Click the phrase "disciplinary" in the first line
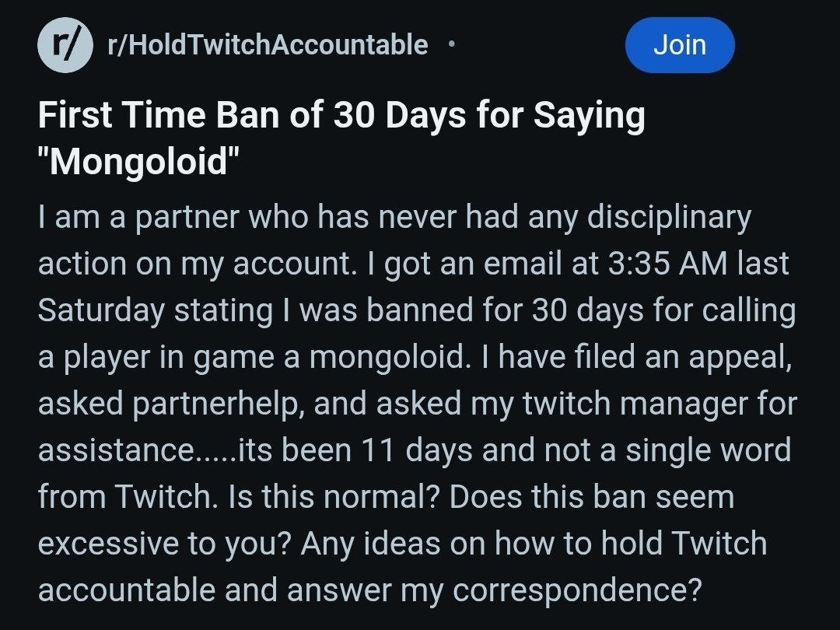Image resolution: width=840 pixels, height=630 pixels. coord(669,217)
